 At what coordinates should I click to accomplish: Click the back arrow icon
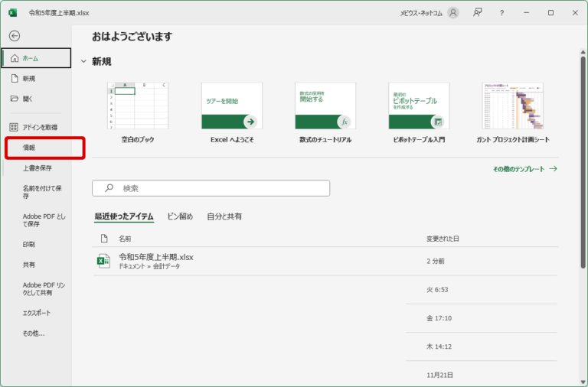(15, 36)
